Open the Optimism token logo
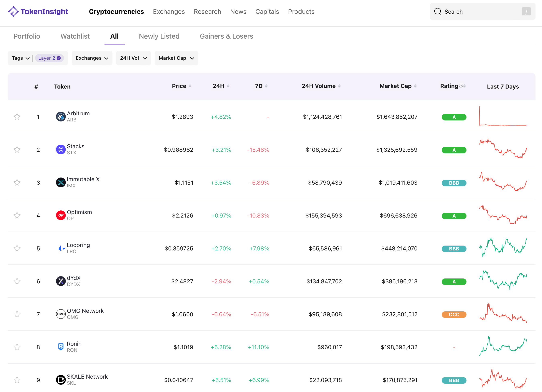Screen dimensions: 542x392 point(61,215)
